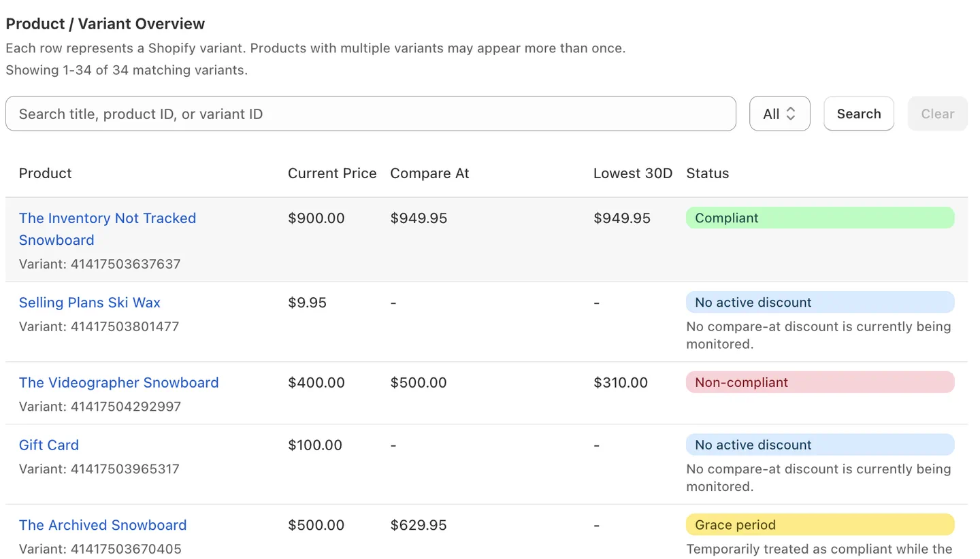
Task: Open the All status filter dropdown
Action: 779,114
